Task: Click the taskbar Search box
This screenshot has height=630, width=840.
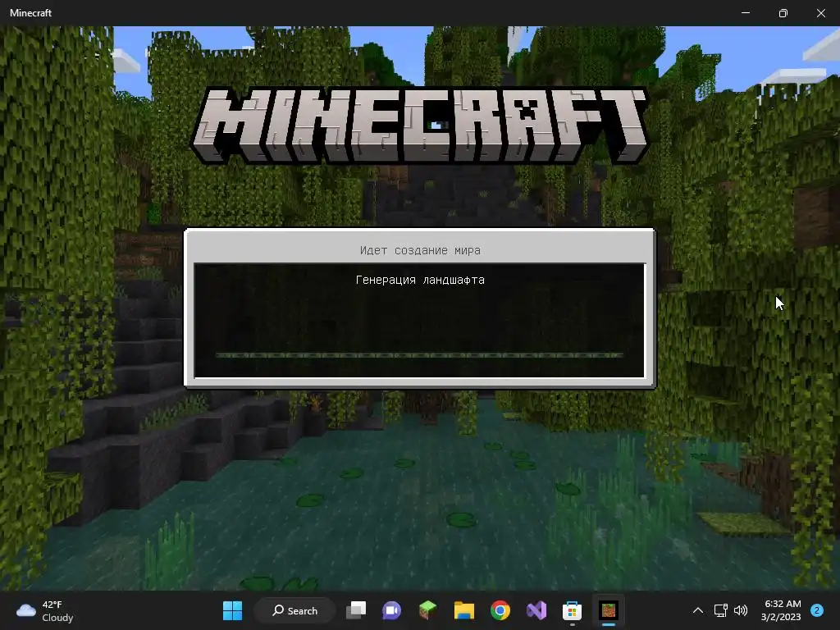Action: click(295, 610)
